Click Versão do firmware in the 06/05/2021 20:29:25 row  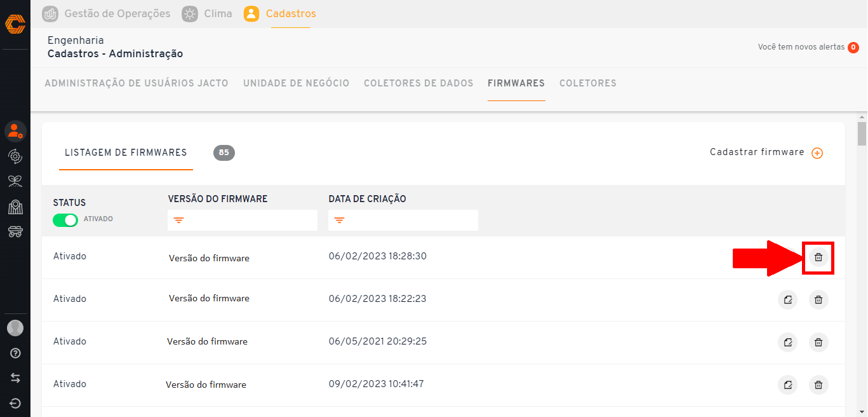click(207, 342)
